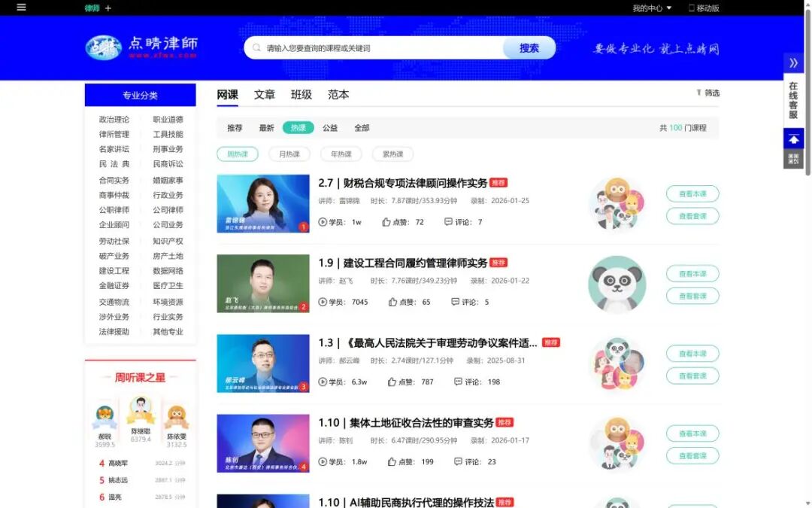Viewport: 812px width, 508px height.
Task: Open the search magnifier icon
Action: pyautogui.click(x=256, y=47)
